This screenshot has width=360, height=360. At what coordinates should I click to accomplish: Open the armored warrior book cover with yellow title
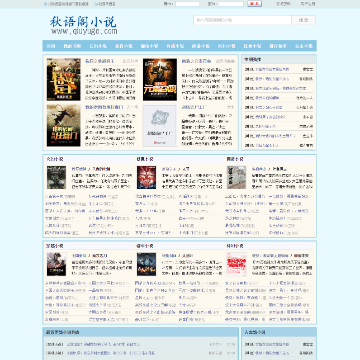(160, 80)
